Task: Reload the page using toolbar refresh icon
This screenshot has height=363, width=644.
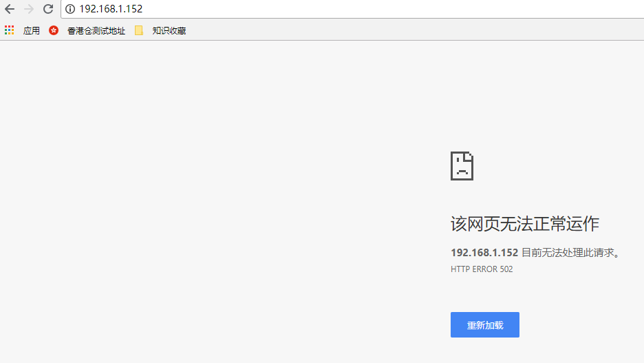Action: pos(48,9)
